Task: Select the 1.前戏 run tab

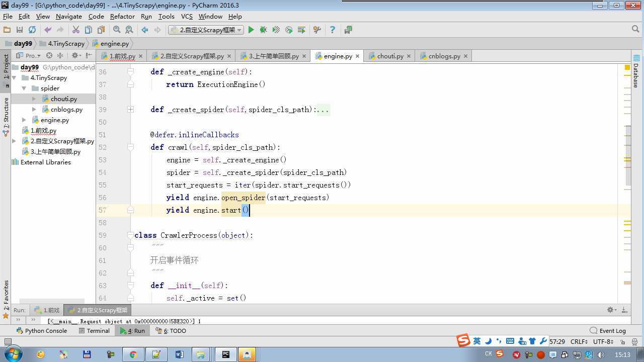Action: point(47,310)
